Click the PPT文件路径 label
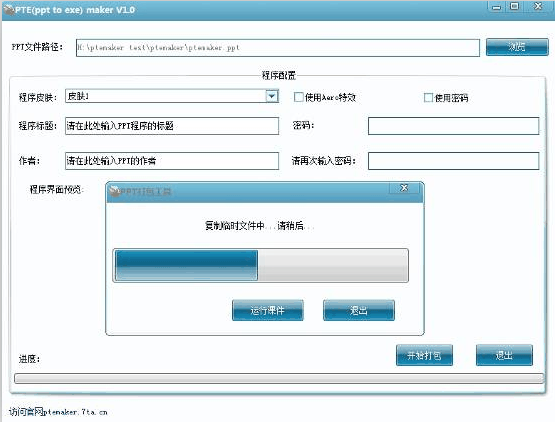 [x=38, y=47]
